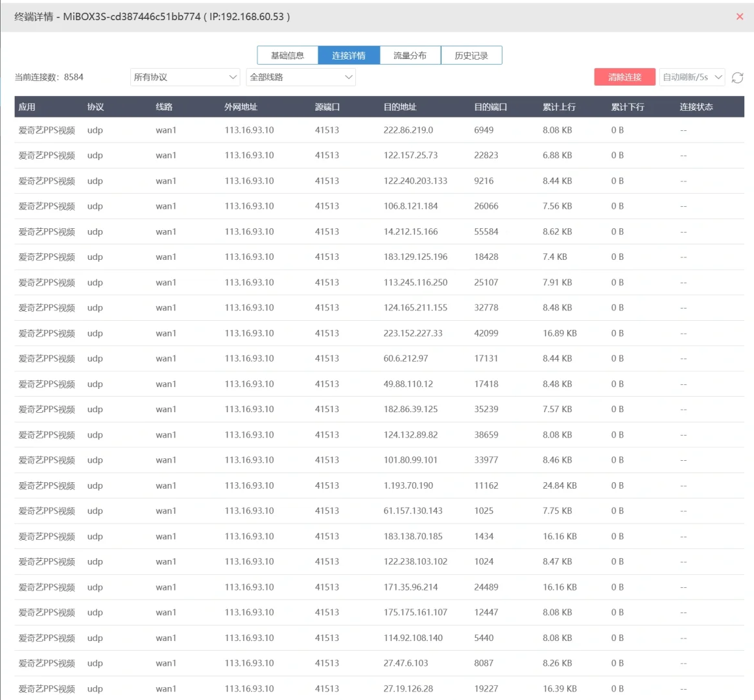Viewport: 754px width, 700px height.
Task: Select destination address 122.240.203.133
Action: 416,181
